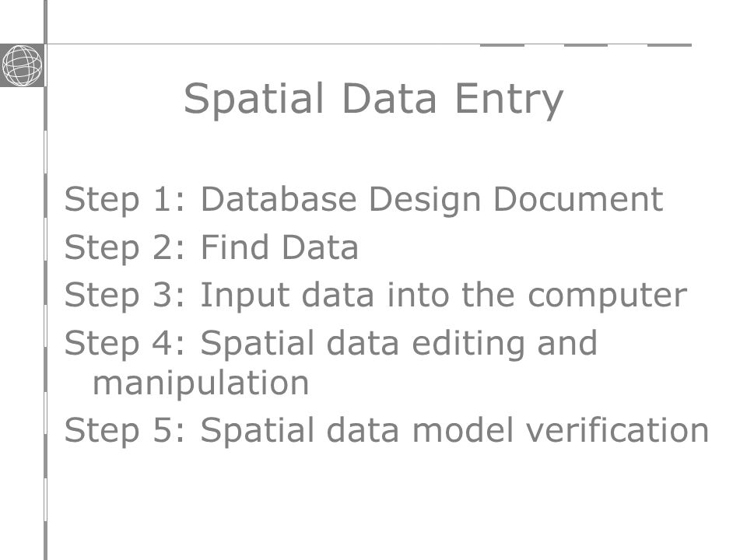Click the word Design in Step 1
The height and width of the screenshot is (560, 747).
[425, 201]
